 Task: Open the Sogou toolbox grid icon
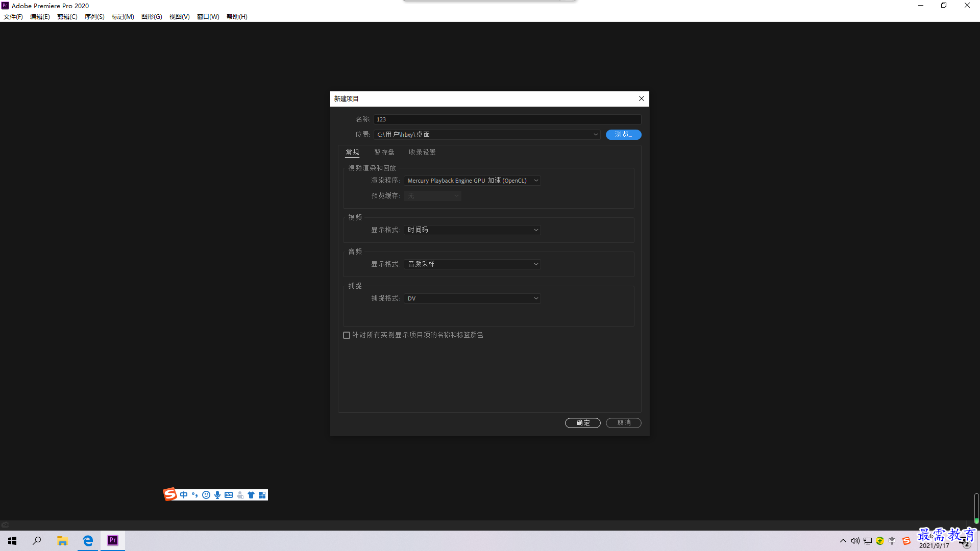coord(262,495)
